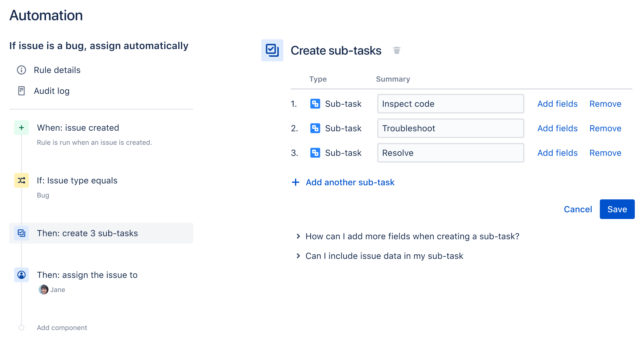
Task: Expand "Can I include issue data" question
Action: [x=384, y=256]
